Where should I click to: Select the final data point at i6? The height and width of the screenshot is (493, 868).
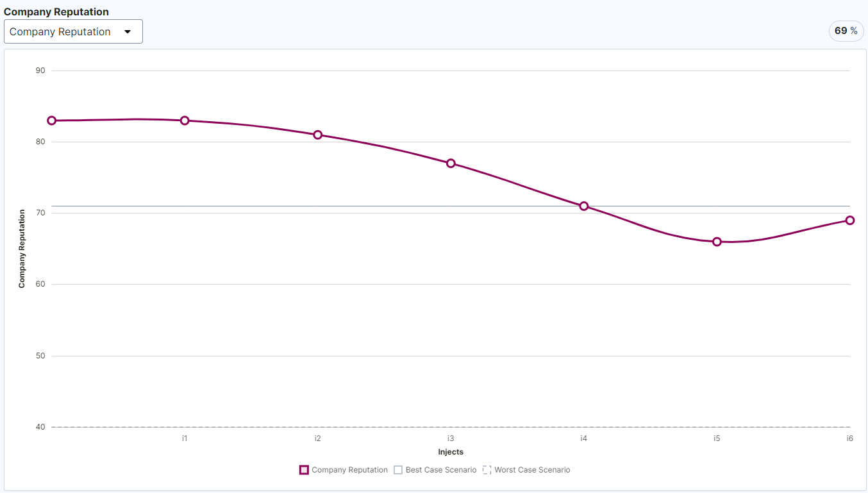coord(850,221)
